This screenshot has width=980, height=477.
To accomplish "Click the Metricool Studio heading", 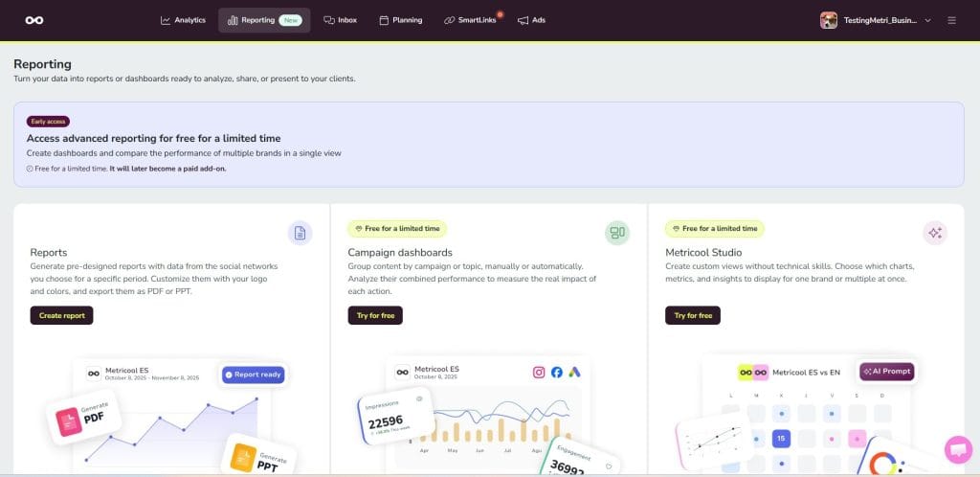I will [x=703, y=253].
